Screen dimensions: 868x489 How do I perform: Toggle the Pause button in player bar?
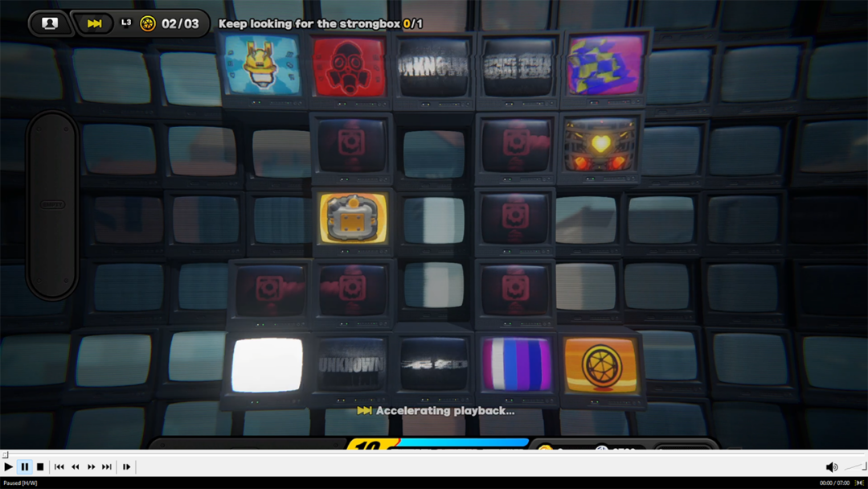tap(25, 466)
